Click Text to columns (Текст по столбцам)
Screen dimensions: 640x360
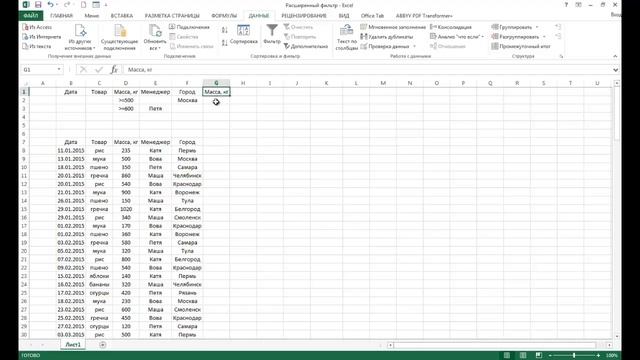tap(346, 37)
